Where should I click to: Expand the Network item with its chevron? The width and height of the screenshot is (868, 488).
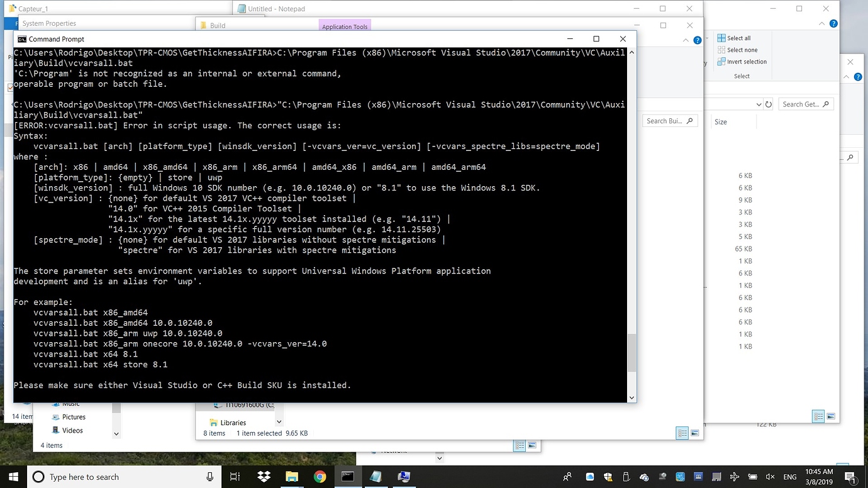tap(439, 457)
